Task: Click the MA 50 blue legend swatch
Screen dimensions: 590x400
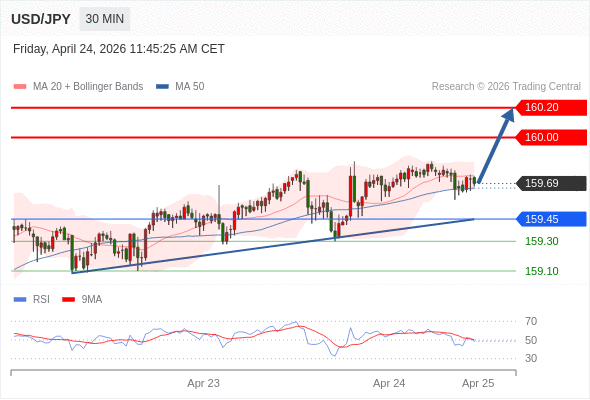Action: coord(162,87)
